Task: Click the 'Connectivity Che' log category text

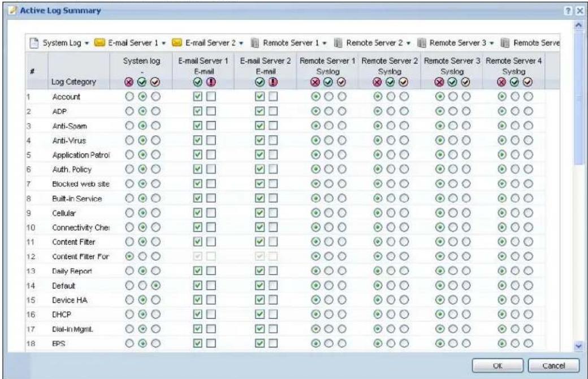Action: [x=81, y=227]
